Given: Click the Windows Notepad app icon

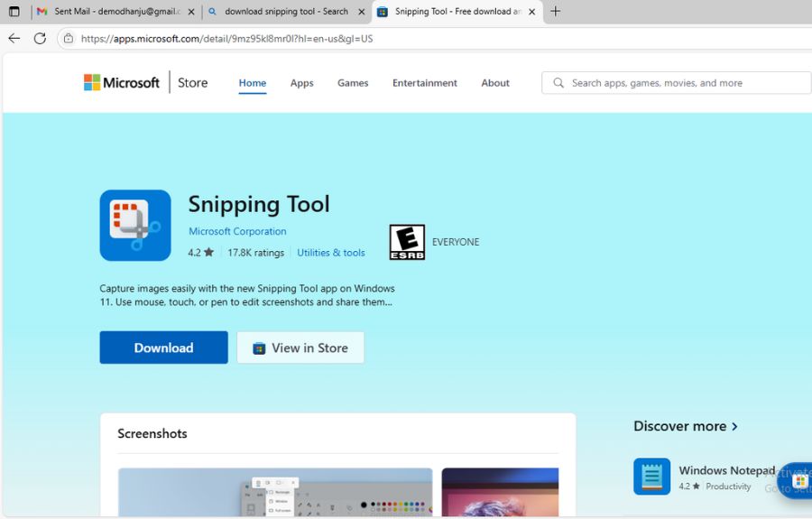Looking at the screenshot, I should pyautogui.click(x=652, y=477).
